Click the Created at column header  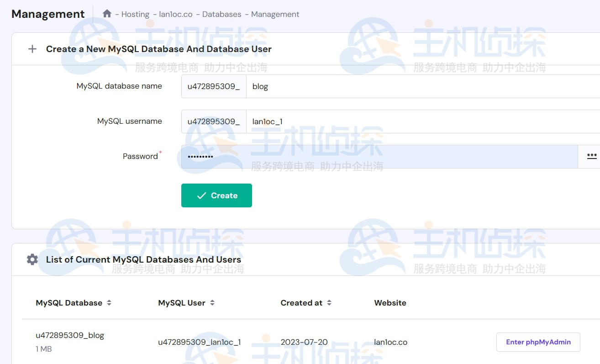click(301, 303)
